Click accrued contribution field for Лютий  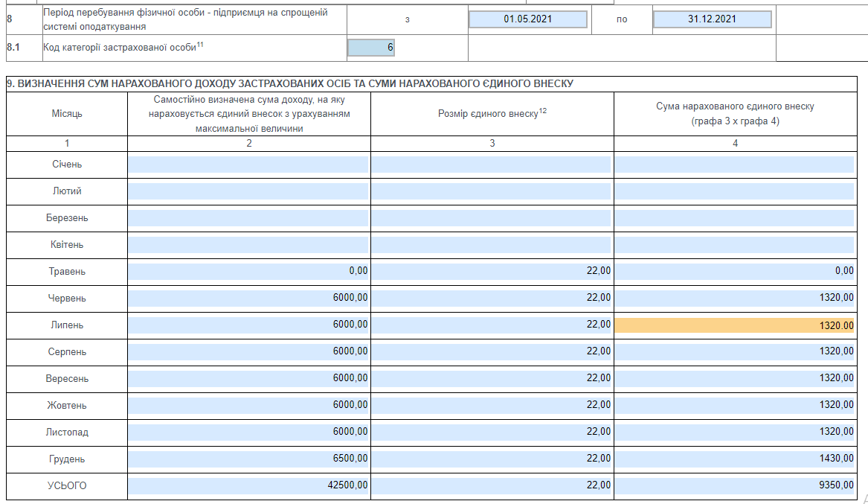(x=735, y=191)
